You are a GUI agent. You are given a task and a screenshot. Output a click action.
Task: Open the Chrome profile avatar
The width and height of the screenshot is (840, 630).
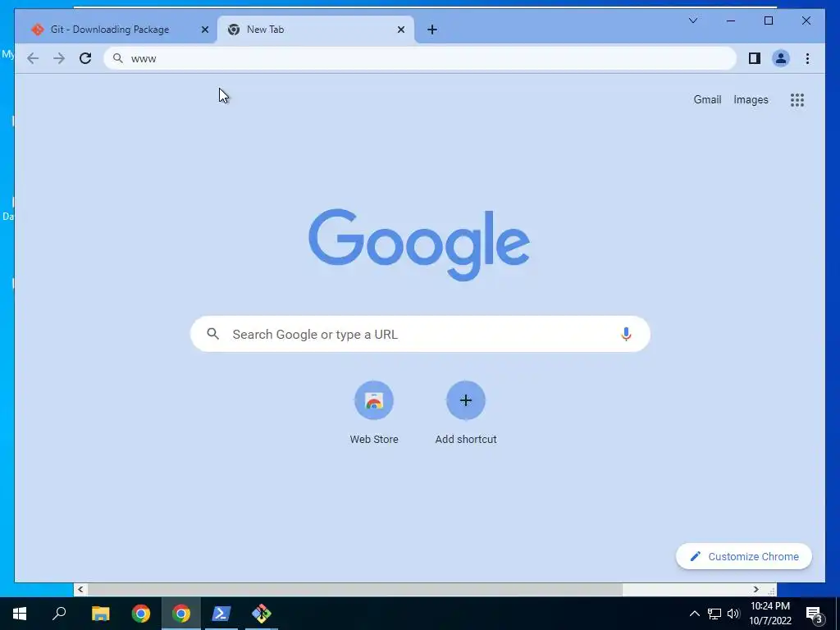pos(781,58)
